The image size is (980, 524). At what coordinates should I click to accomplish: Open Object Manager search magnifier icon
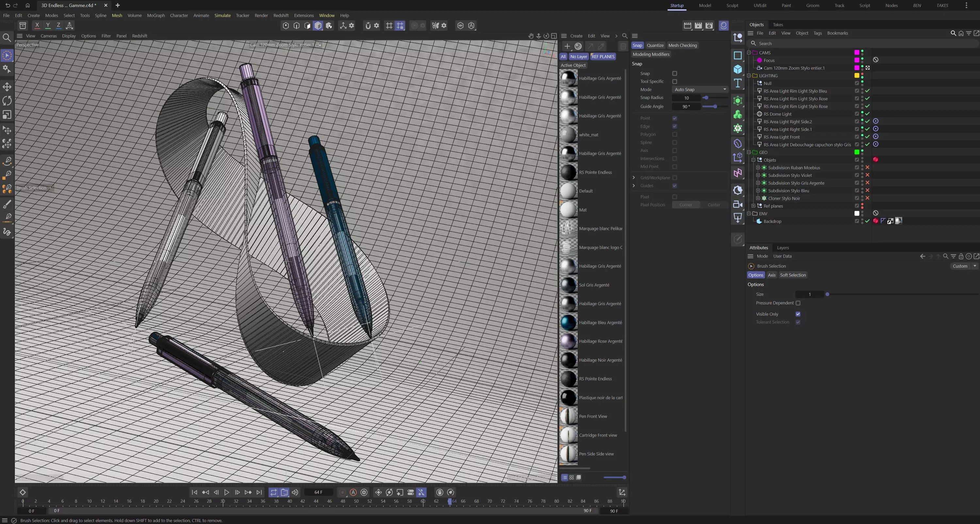click(x=953, y=33)
